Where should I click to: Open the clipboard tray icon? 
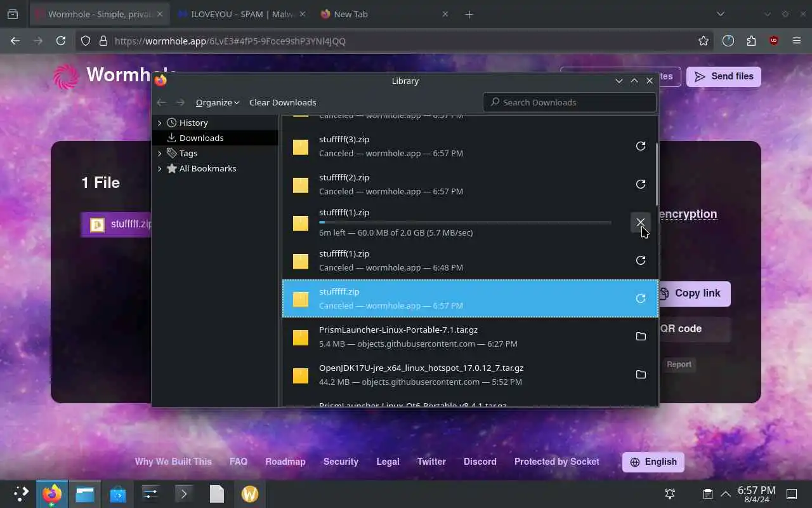[x=707, y=494]
